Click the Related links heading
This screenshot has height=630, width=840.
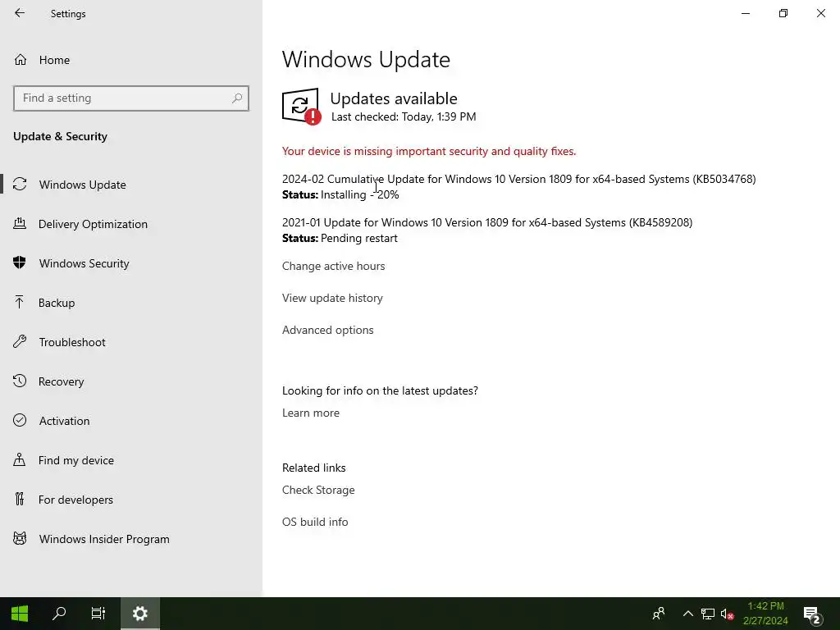point(314,467)
